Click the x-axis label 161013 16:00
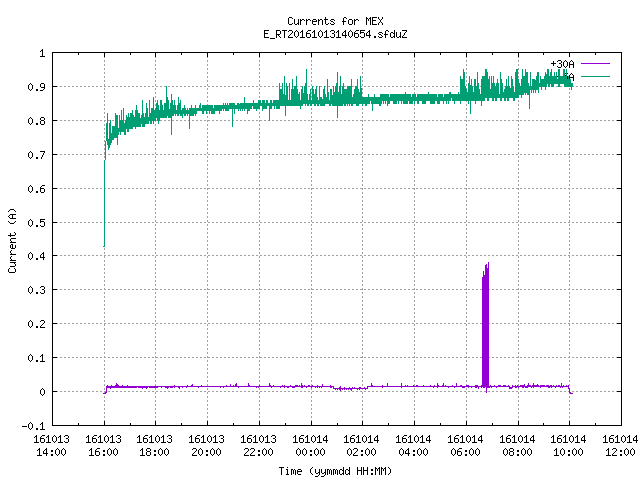Screen dimensions: 640x480 click(103, 446)
